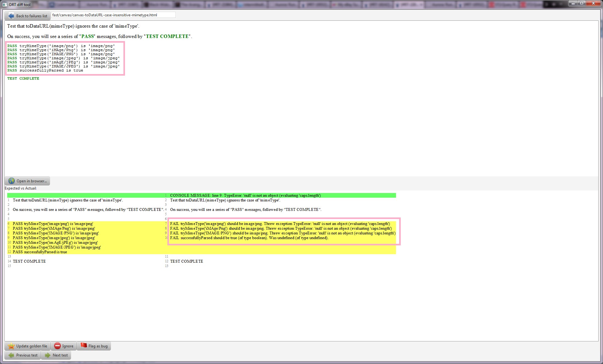Click the star icon to update golden file
Image resolution: width=603 pixels, height=364 pixels.
point(11,346)
